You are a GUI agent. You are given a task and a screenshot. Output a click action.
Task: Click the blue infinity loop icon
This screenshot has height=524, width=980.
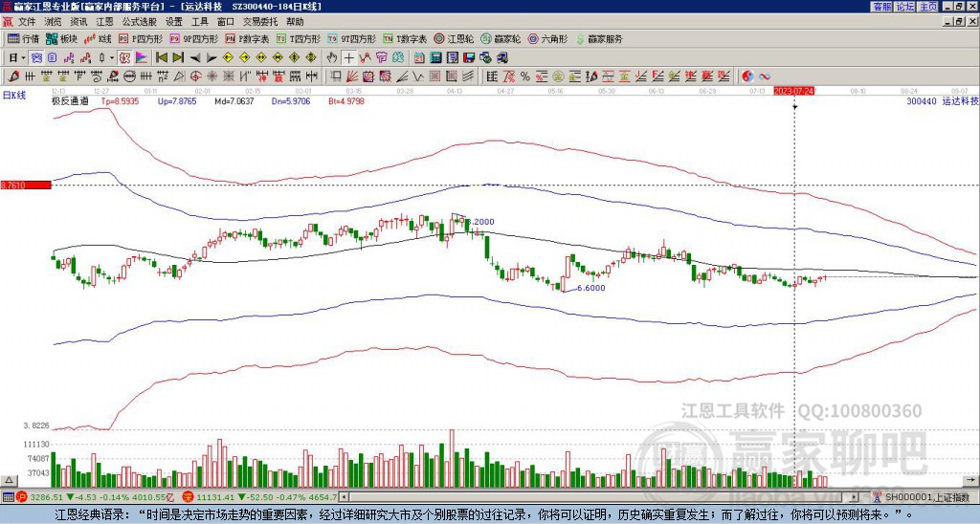(765, 76)
